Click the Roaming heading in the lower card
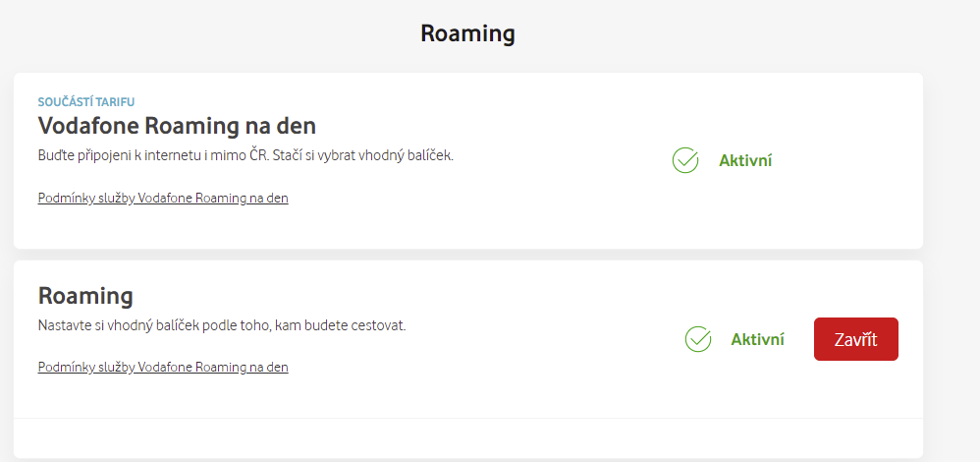This screenshot has height=462, width=980. coord(85,296)
